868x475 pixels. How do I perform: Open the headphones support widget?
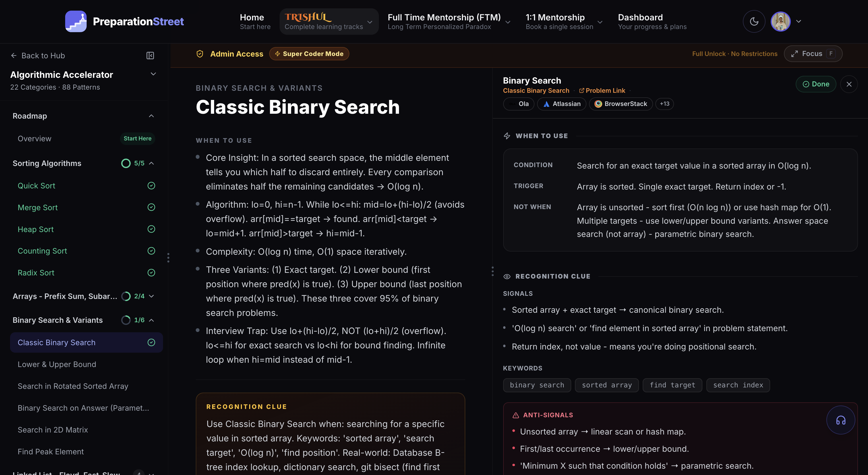840,420
